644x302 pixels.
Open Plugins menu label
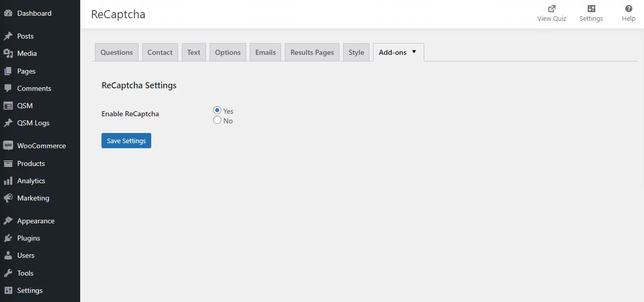(28, 238)
